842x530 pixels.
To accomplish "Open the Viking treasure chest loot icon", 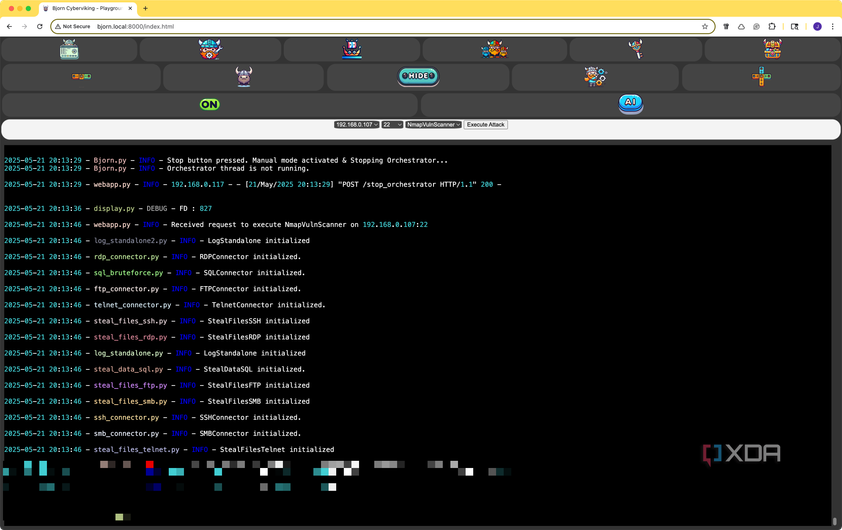I will click(773, 49).
